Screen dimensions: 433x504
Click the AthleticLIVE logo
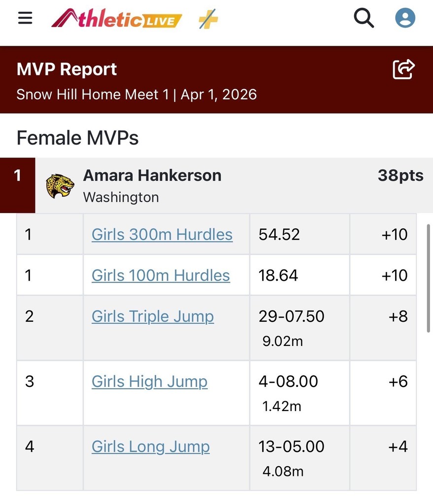(x=116, y=19)
